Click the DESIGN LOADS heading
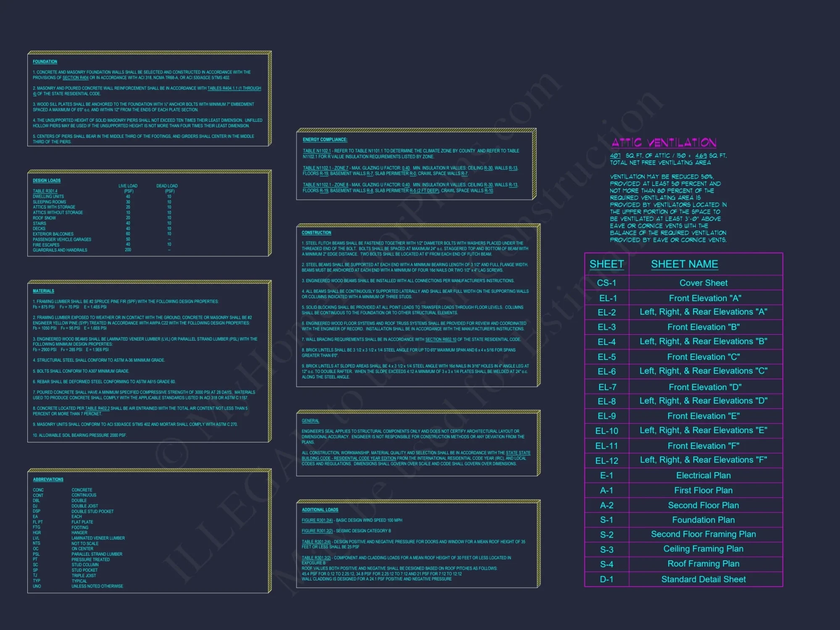Image resolution: width=840 pixels, height=630 pixels. pyautogui.click(x=47, y=181)
